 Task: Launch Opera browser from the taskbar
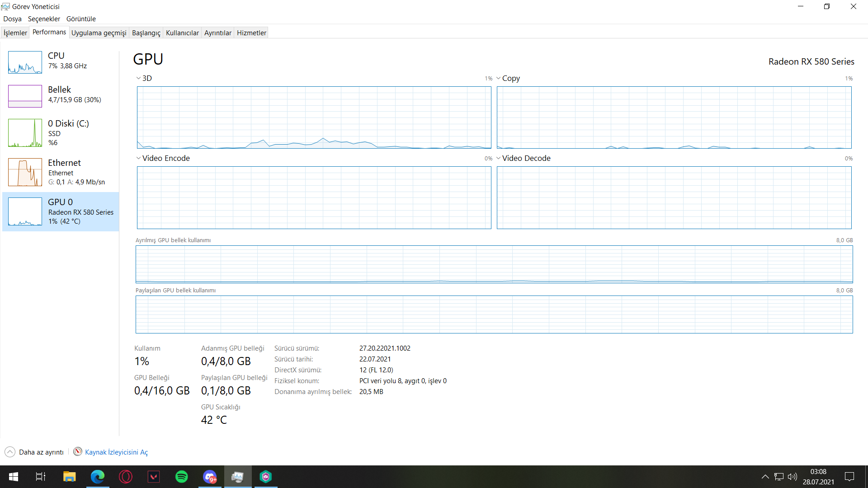point(126,477)
